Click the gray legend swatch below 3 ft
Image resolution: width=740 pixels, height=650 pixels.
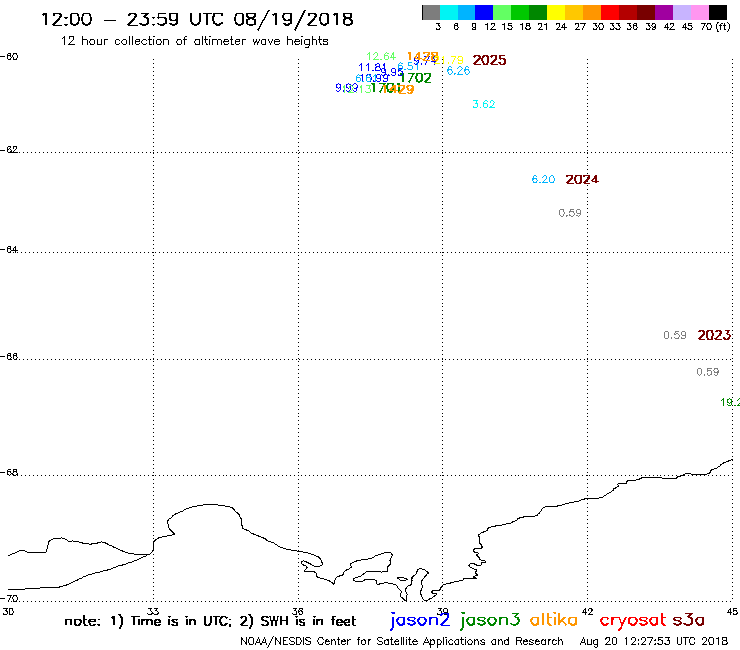pos(431,12)
